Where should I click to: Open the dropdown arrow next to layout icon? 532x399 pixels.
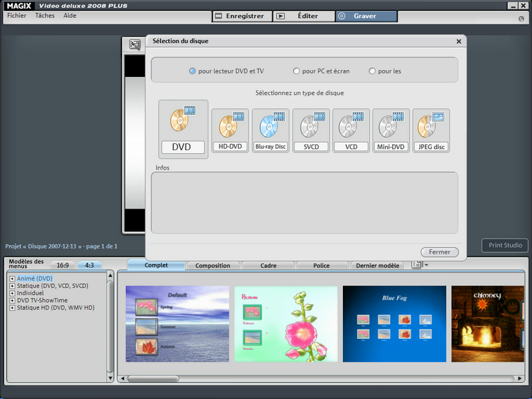(426, 265)
